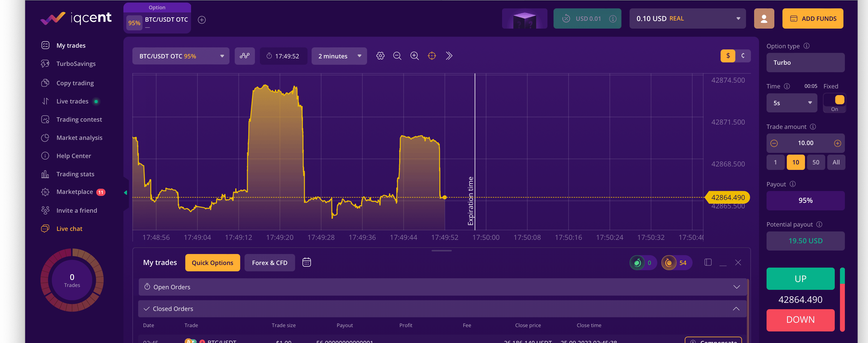
Task: Click the UP trade button
Action: pyautogui.click(x=800, y=279)
